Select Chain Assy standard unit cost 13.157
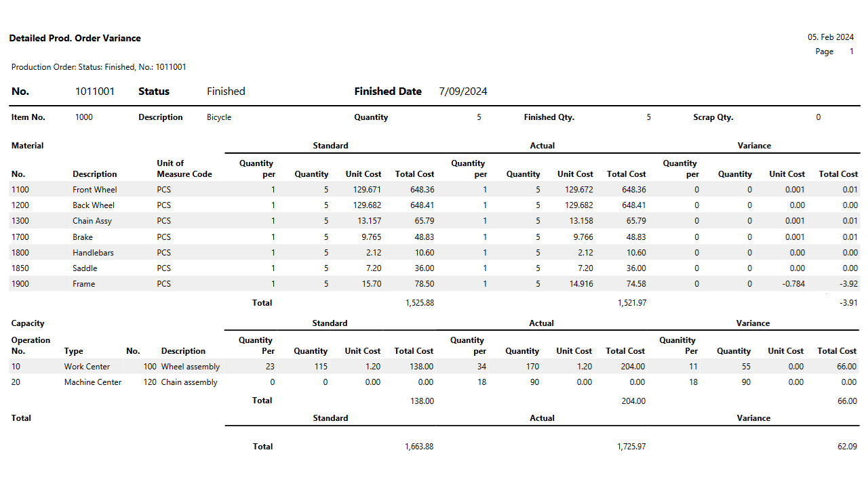Image resolution: width=868 pixels, height=488 pixels. click(x=370, y=221)
